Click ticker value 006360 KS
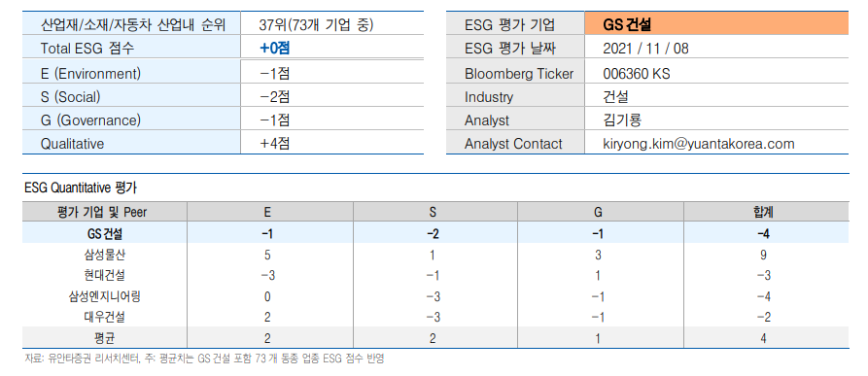 [x=637, y=74]
